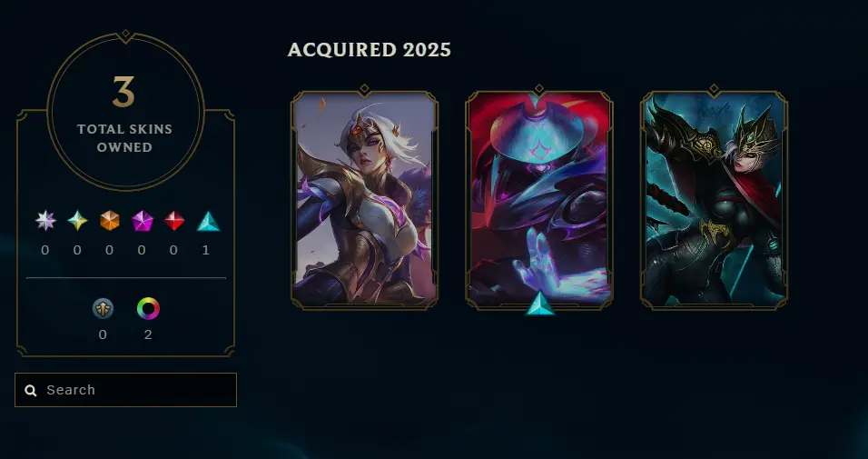Click the teal gem badge on the middle skin card
Screen dimensions: 868x459
pyautogui.click(x=539, y=304)
